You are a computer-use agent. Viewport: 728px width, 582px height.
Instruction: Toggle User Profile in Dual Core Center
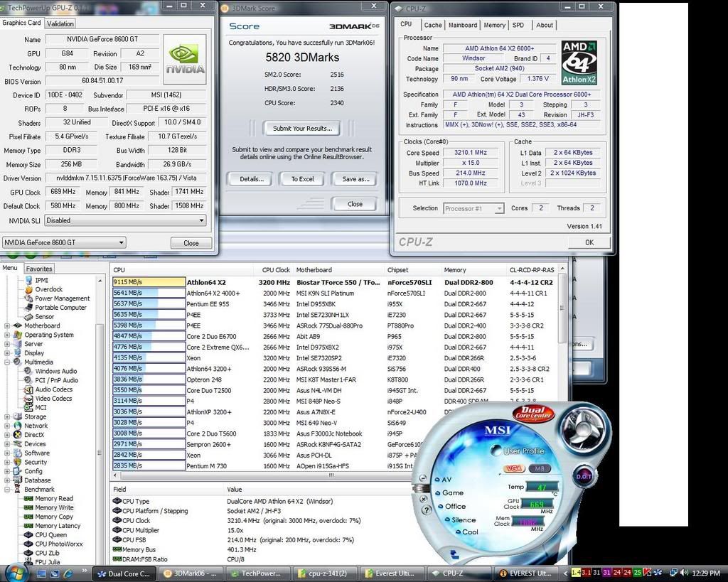518,451
